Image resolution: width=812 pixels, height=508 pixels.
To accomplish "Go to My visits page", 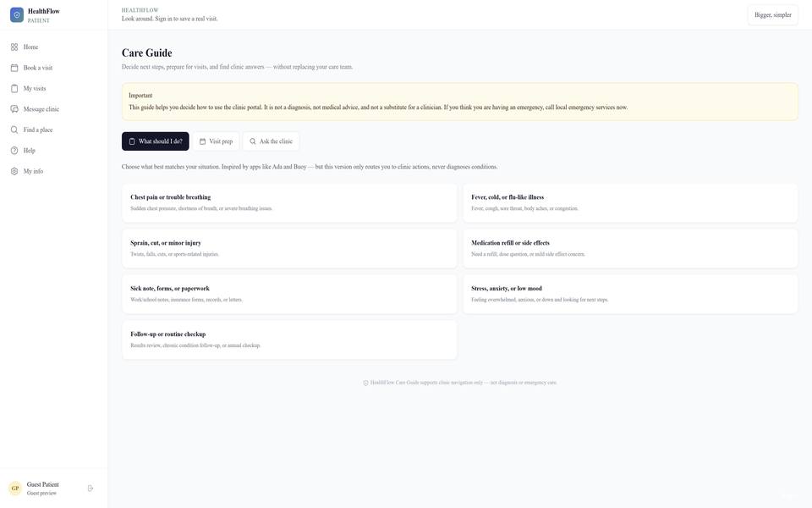I will (x=54, y=89).
